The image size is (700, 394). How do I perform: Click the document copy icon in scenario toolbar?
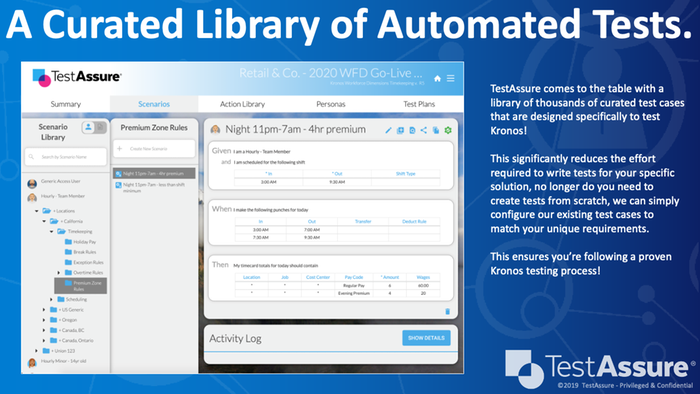click(x=412, y=130)
